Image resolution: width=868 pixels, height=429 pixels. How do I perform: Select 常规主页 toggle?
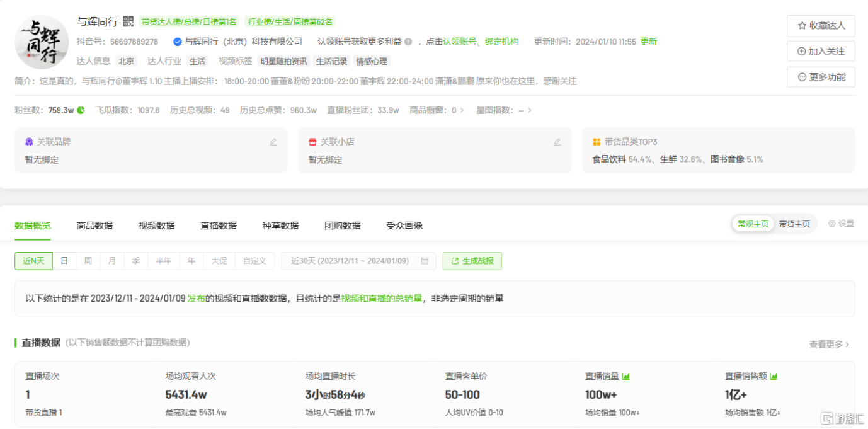pyautogui.click(x=753, y=224)
